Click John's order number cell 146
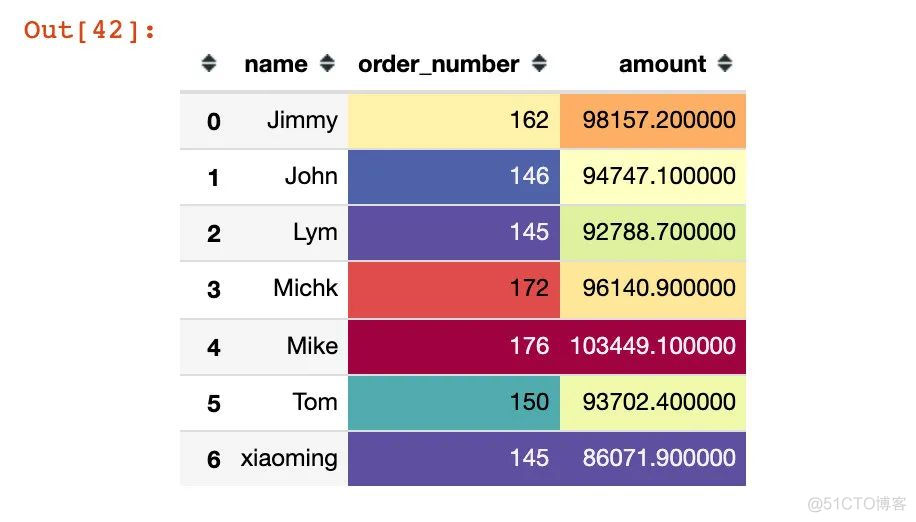 (454, 177)
